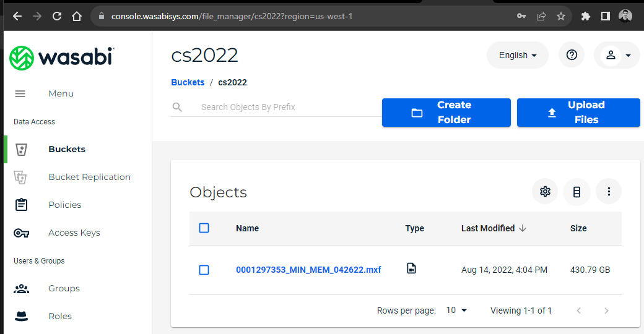Open Access Keys in the sidebar
This screenshot has height=334, width=644.
[74, 233]
